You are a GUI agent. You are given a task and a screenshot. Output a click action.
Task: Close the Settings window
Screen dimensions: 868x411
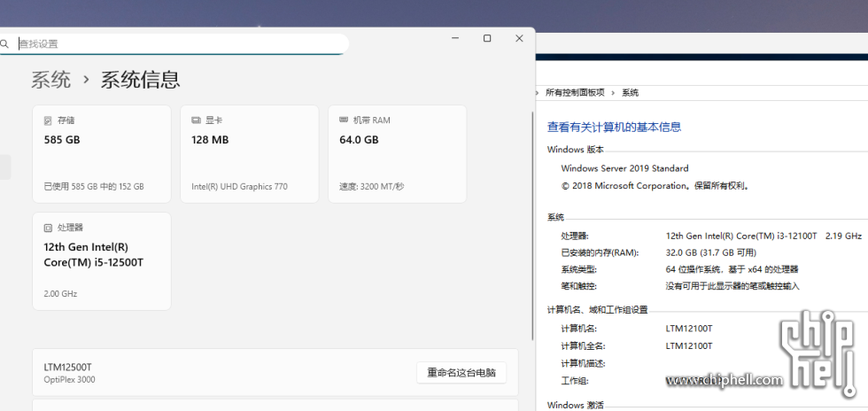519,38
